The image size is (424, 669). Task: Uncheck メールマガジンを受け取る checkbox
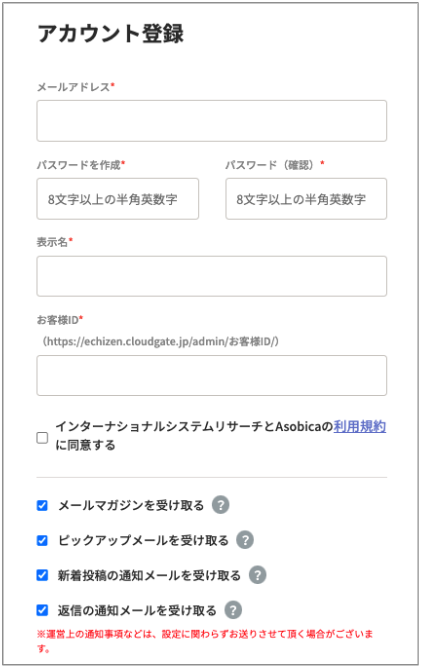(x=42, y=506)
